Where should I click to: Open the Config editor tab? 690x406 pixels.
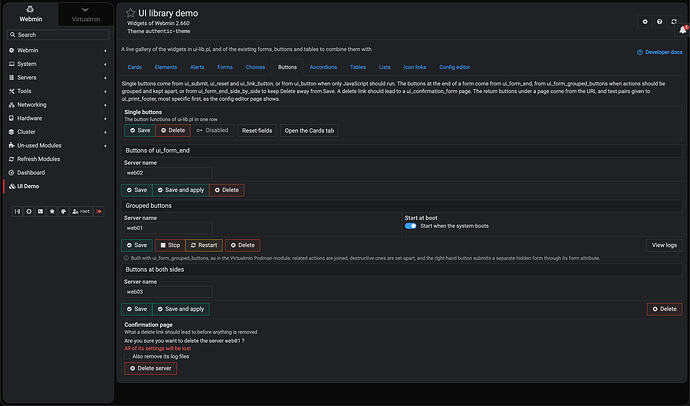455,67
